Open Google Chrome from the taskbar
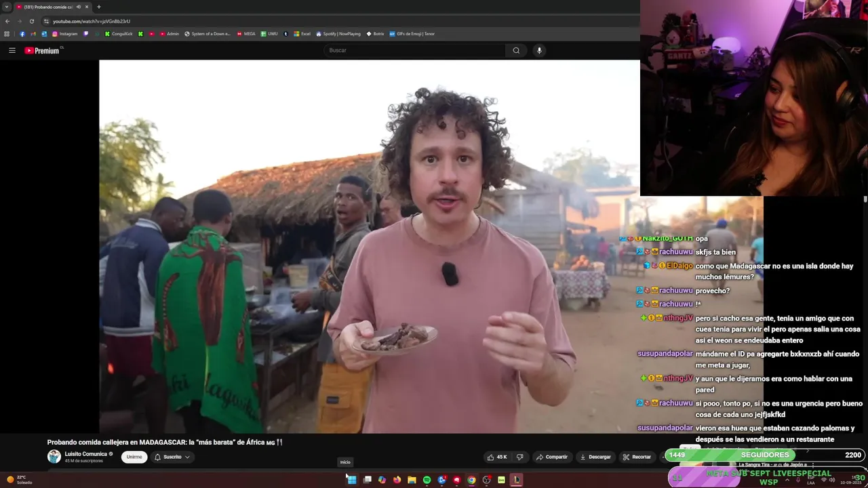The height and width of the screenshot is (488, 868). (x=471, y=480)
